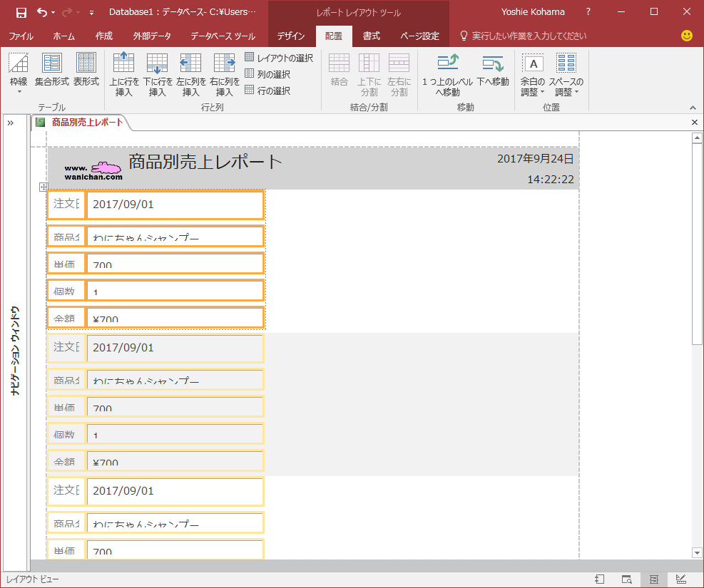Click the first record's 2017/09/01 field

(175, 205)
